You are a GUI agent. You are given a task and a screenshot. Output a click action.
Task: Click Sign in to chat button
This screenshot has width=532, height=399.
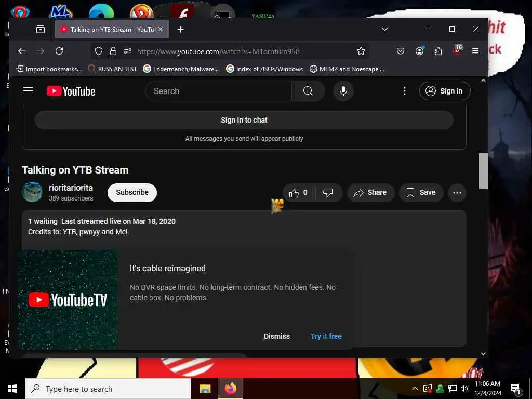pyautogui.click(x=244, y=120)
